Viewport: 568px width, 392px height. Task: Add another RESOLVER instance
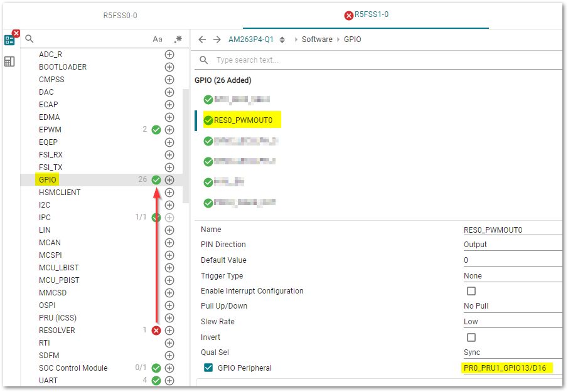(x=169, y=331)
